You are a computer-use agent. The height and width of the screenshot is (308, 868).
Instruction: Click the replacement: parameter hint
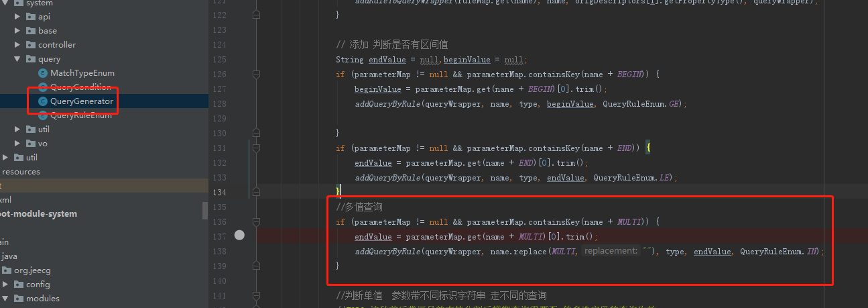click(x=611, y=251)
